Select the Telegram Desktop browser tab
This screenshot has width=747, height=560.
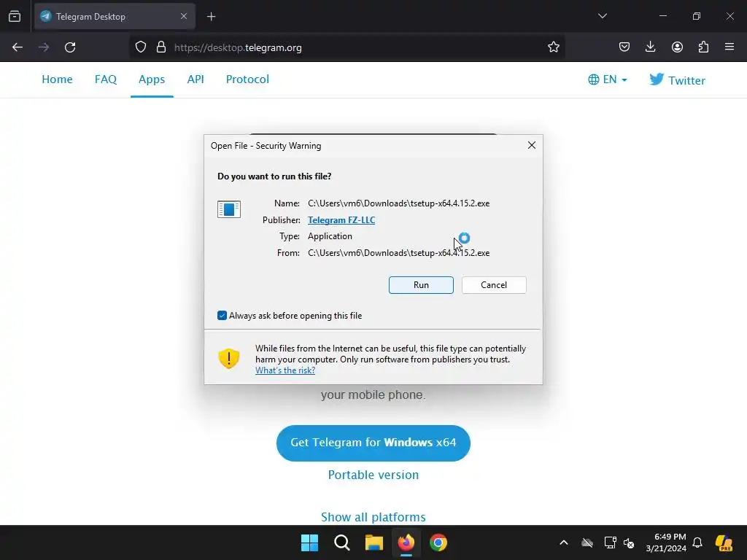[115, 17]
